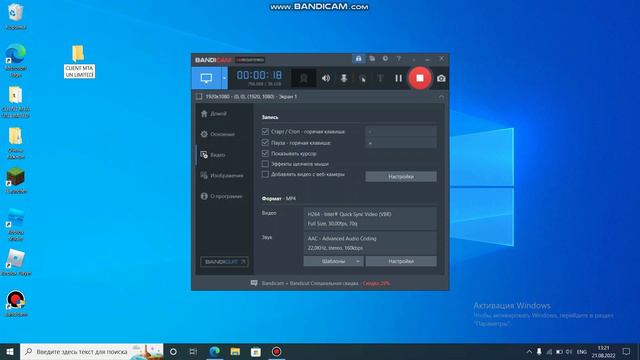Open the output folder icon in title bar
This screenshot has height=360, width=640.
click(x=372, y=59)
